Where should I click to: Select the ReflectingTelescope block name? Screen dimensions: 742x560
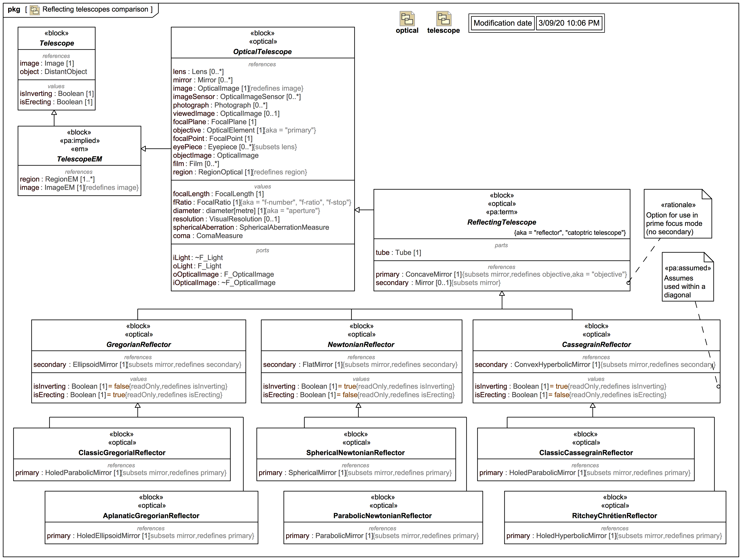coord(502,222)
